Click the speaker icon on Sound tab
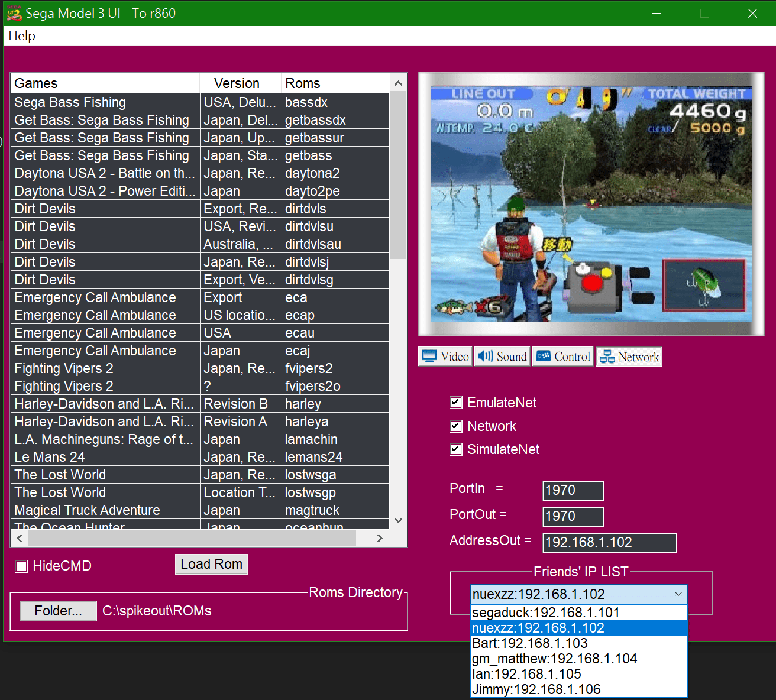 485,356
